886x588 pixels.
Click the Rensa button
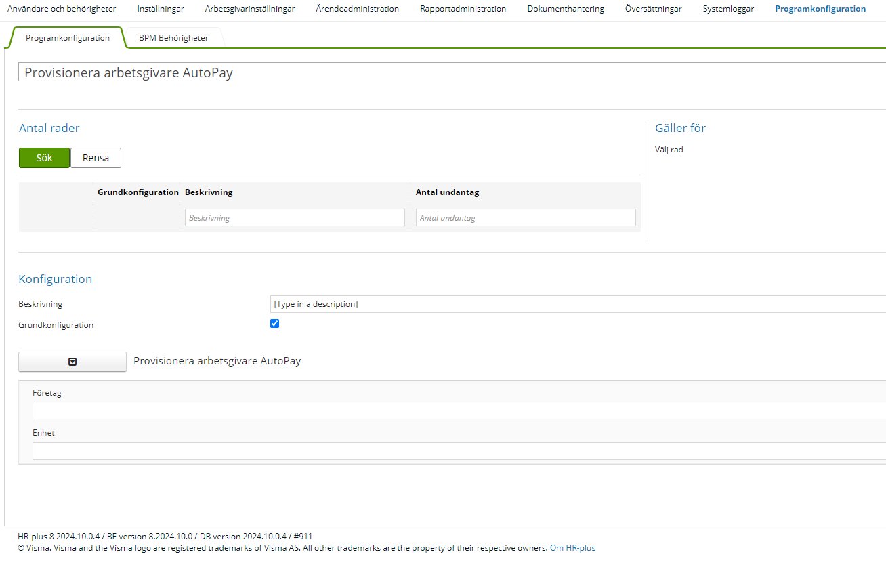point(96,158)
